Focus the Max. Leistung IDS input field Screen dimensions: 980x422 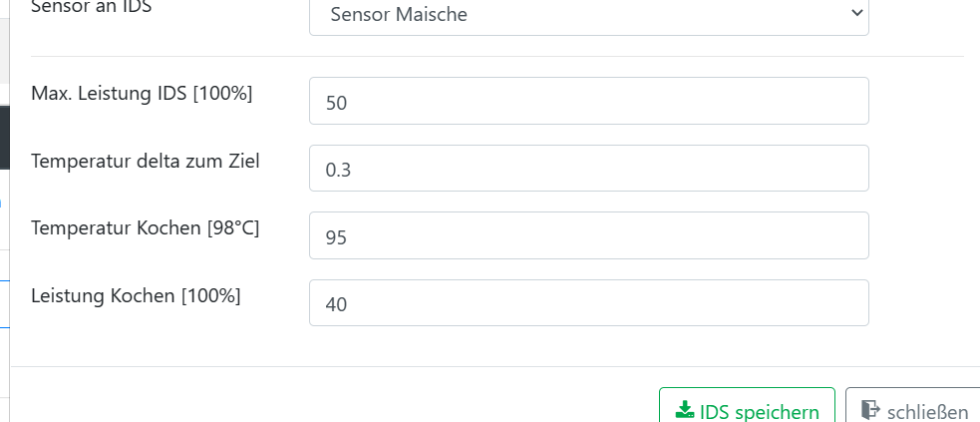click(588, 102)
